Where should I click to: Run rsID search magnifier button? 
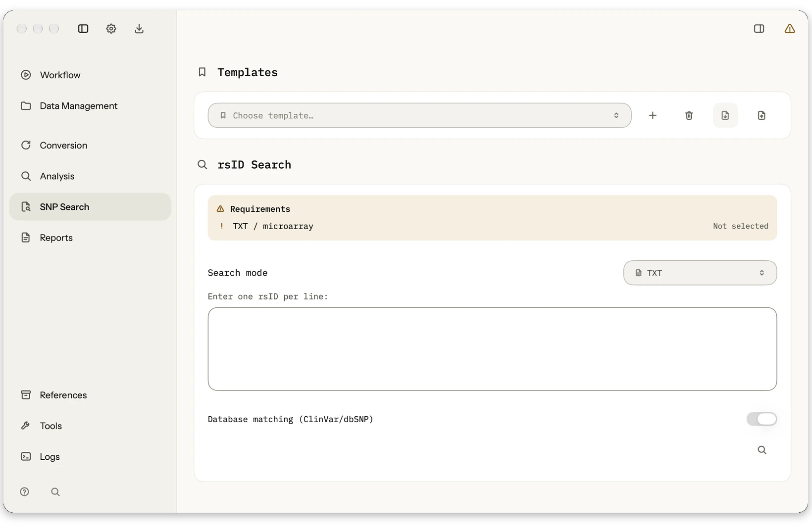[x=762, y=450]
